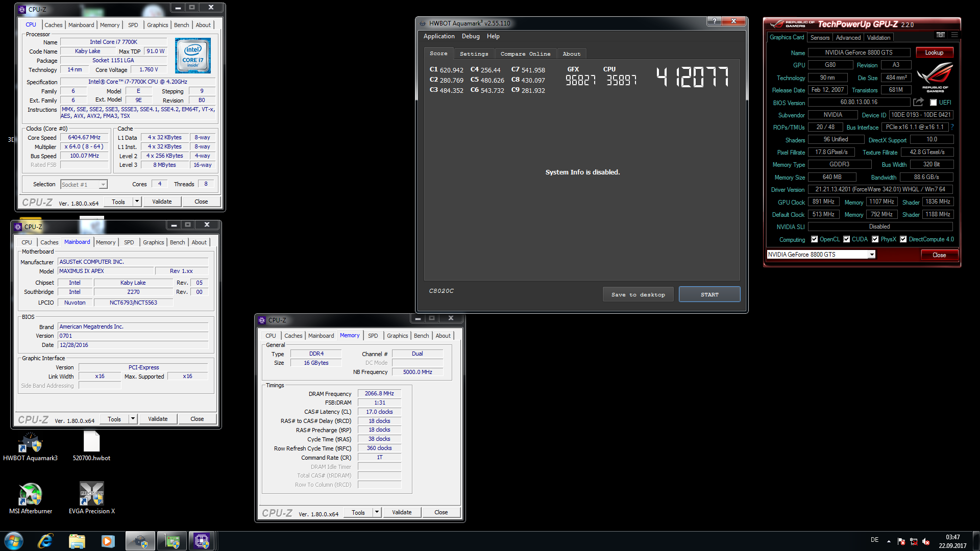Click the GPU name field NVIDIA GeForce 8800 GTS
The image size is (980, 551).
(x=859, y=53)
